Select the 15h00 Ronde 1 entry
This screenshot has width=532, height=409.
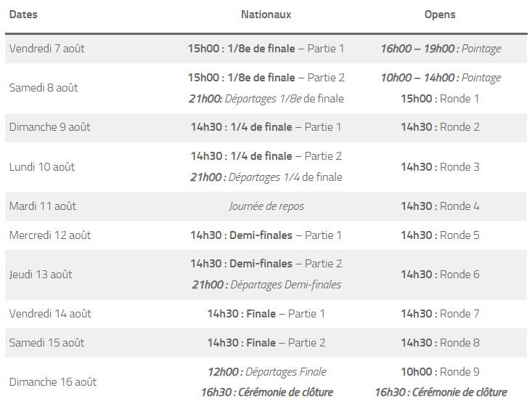pyautogui.click(x=440, y=99)
